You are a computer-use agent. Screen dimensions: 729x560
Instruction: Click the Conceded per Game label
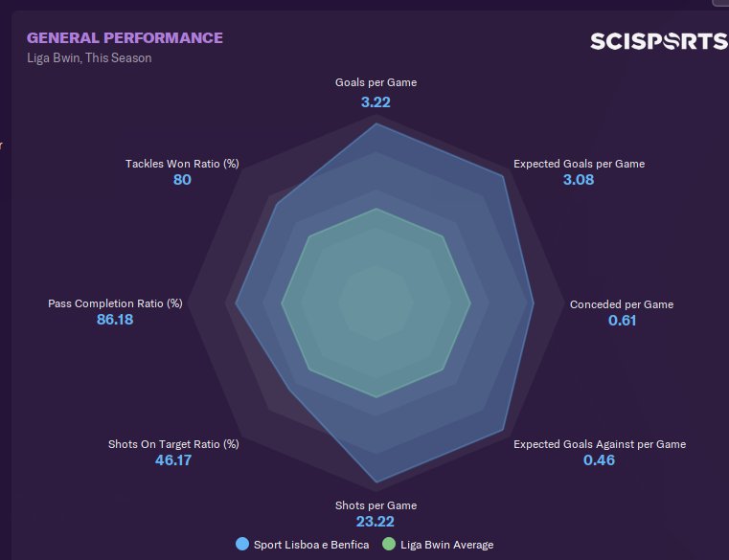tap(622, 304)
